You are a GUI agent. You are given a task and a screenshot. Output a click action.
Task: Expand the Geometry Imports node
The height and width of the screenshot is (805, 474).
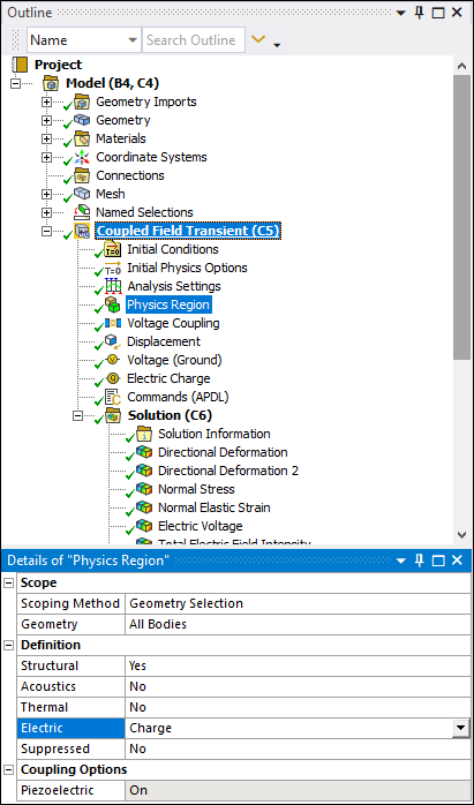point(46,102)
